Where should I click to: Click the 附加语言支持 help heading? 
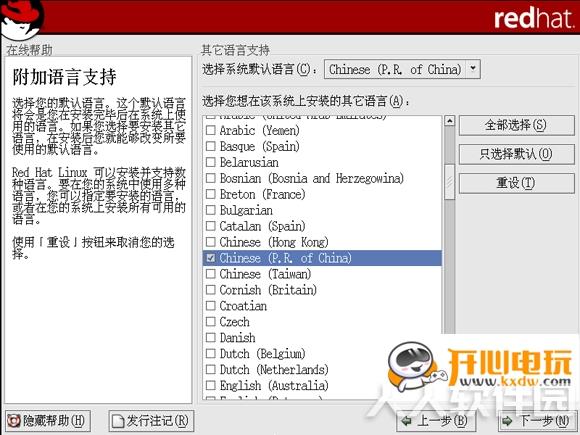tap(64, 77)
